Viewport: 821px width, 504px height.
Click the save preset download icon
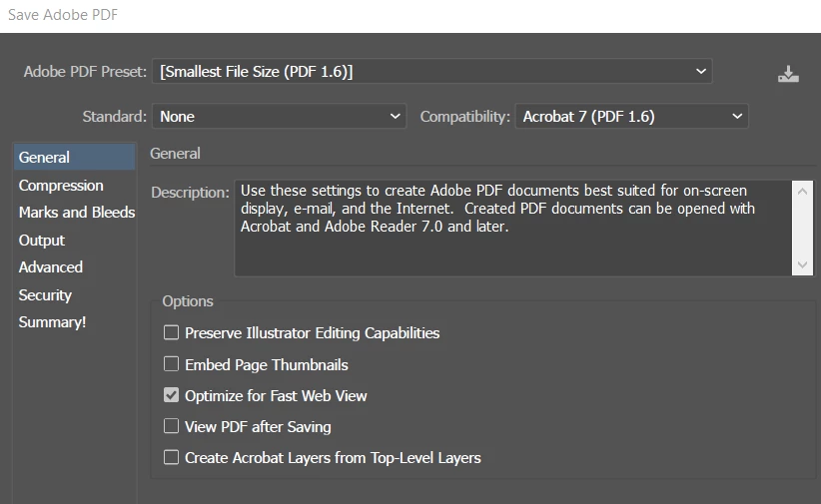point(788,74)
